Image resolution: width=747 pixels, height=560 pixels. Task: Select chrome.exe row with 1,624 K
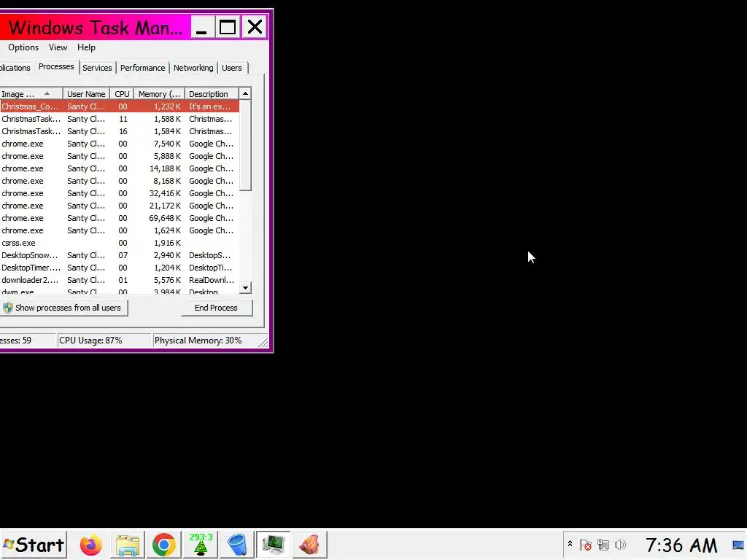pos(119,230)
